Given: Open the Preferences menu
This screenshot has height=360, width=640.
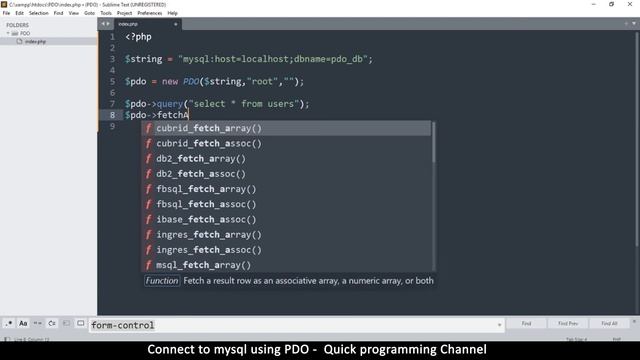Looking at the screenshot, I should (x=149, y=13).
